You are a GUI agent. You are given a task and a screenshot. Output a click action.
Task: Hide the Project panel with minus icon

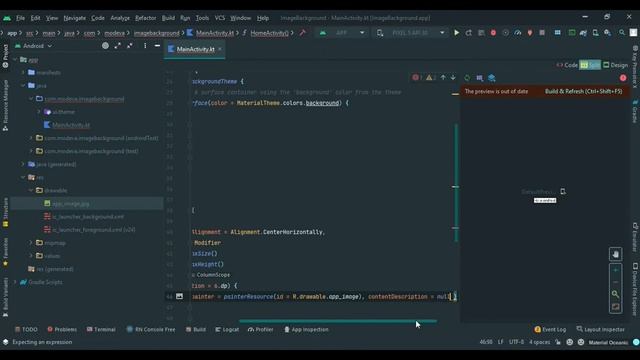(x=157, y=46)
